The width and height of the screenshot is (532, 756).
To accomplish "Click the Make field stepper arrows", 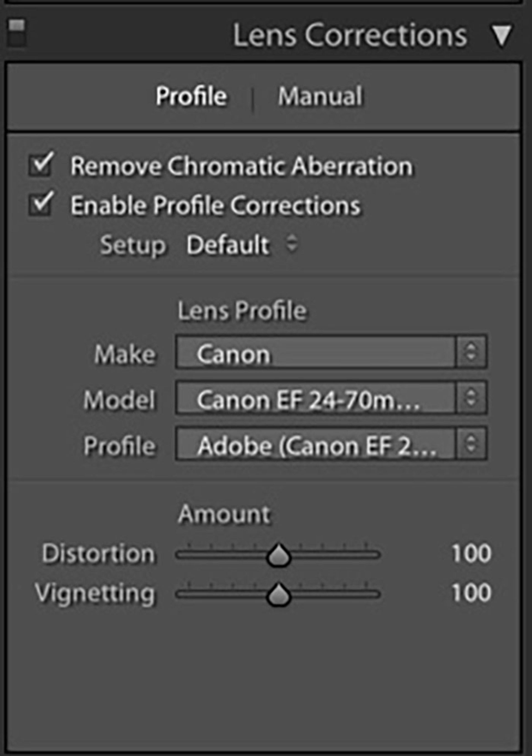I will pyautogui.click(x=471, y=352).
